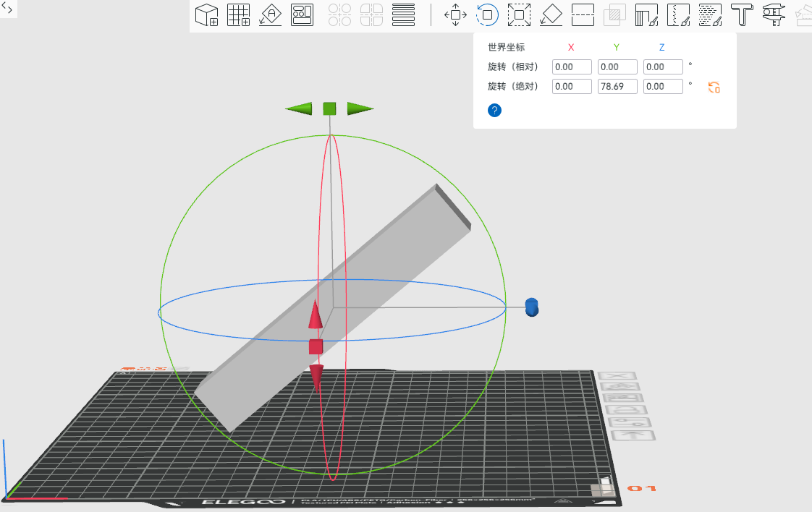
Task: Click the Arrange all objects icon
Action: coord(302,14)
